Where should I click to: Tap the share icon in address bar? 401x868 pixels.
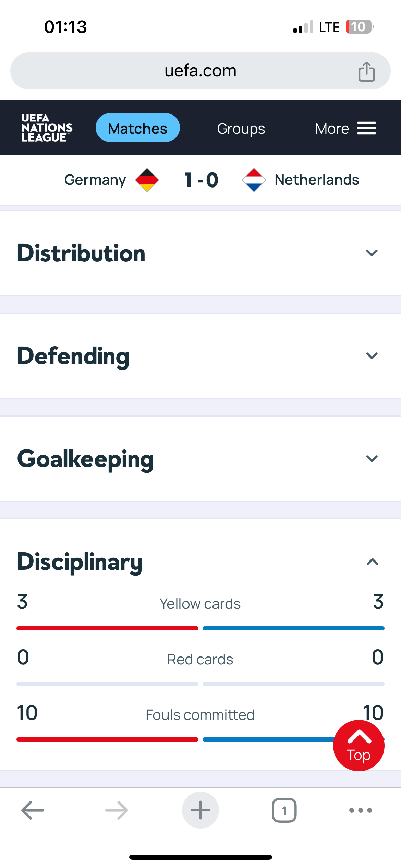click(366, 72)
